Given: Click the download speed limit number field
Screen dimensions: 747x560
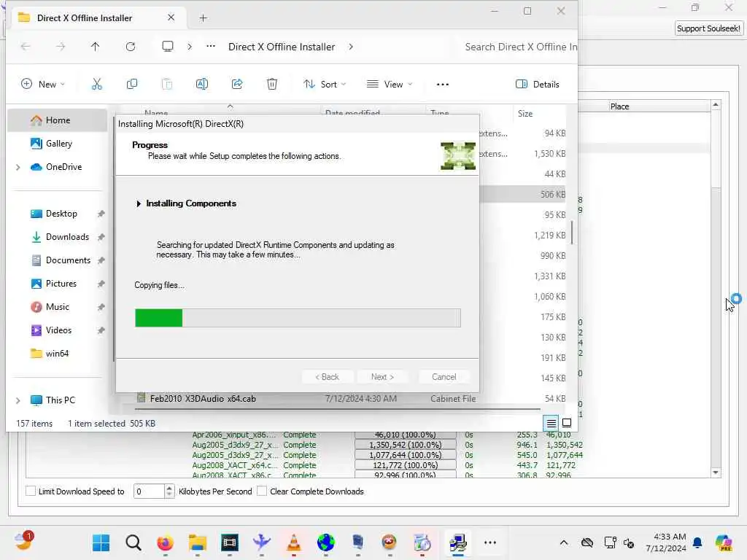Looking at the screenshot, I should click(149, 491).
